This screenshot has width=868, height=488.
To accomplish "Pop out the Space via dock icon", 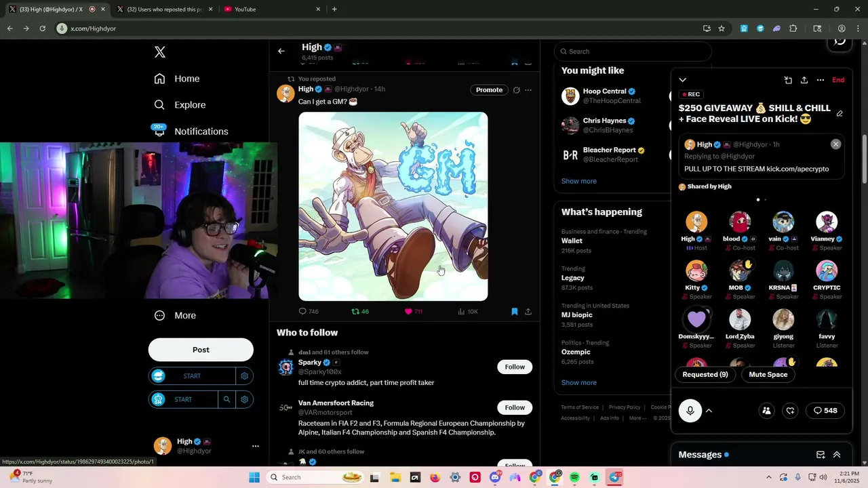I will pyautogui.click(x=788, y=80).
